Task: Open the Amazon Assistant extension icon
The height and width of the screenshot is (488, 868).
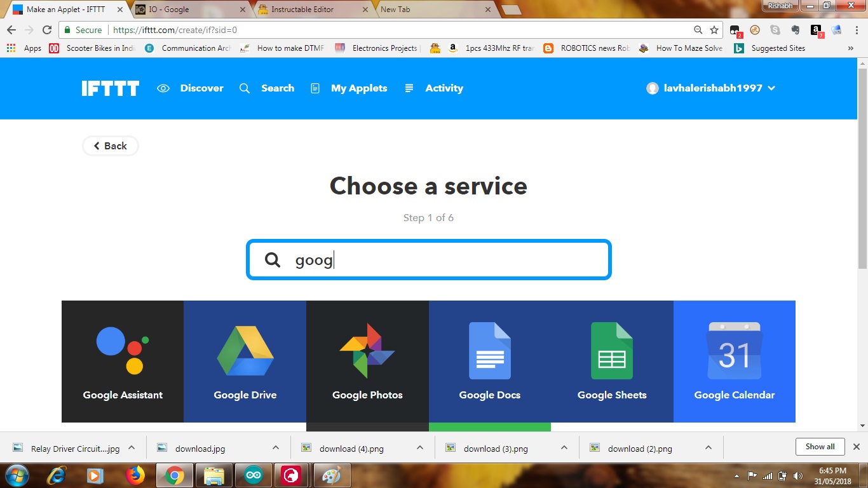Action: pyautogui.click(x=817, y=30)
